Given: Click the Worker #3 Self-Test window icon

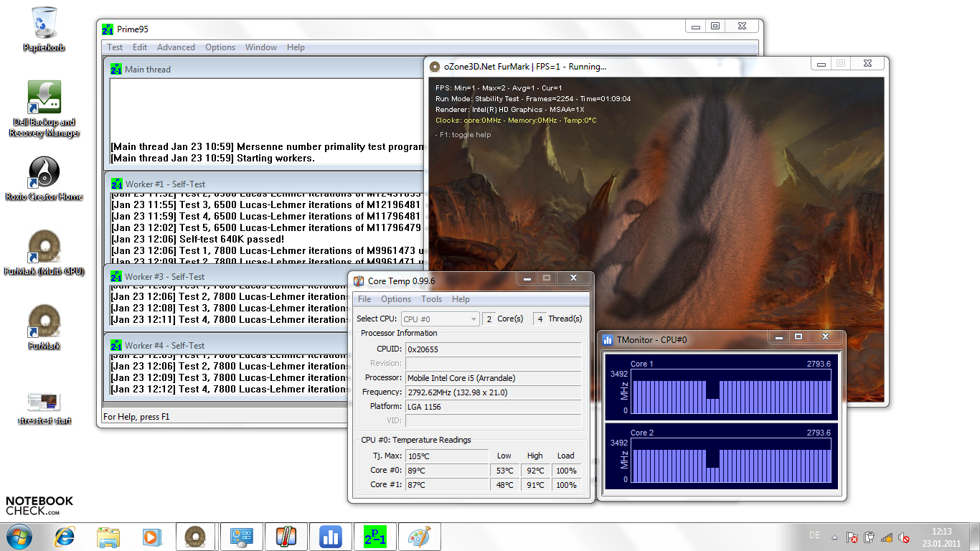Looking at the screenshot, I should [x=116, y=276].
